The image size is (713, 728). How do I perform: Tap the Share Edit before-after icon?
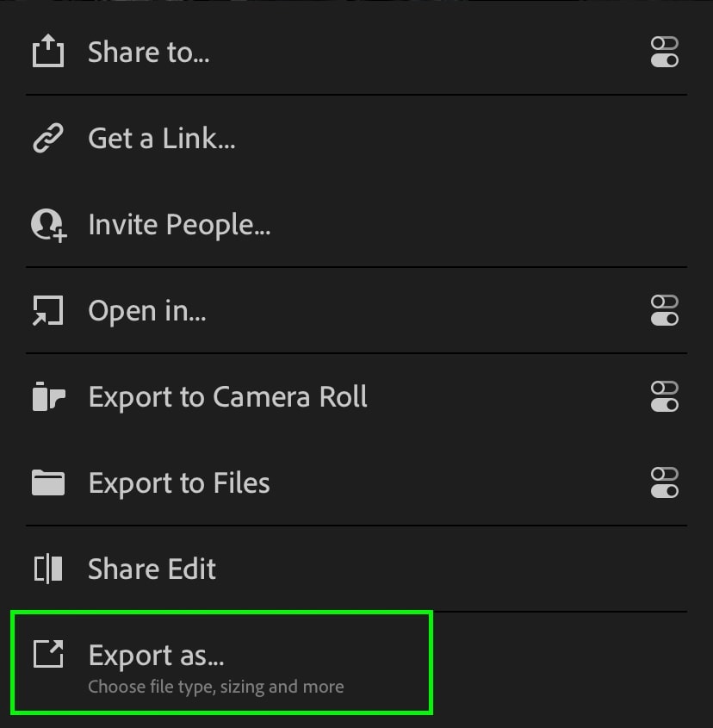click(48, 569)
